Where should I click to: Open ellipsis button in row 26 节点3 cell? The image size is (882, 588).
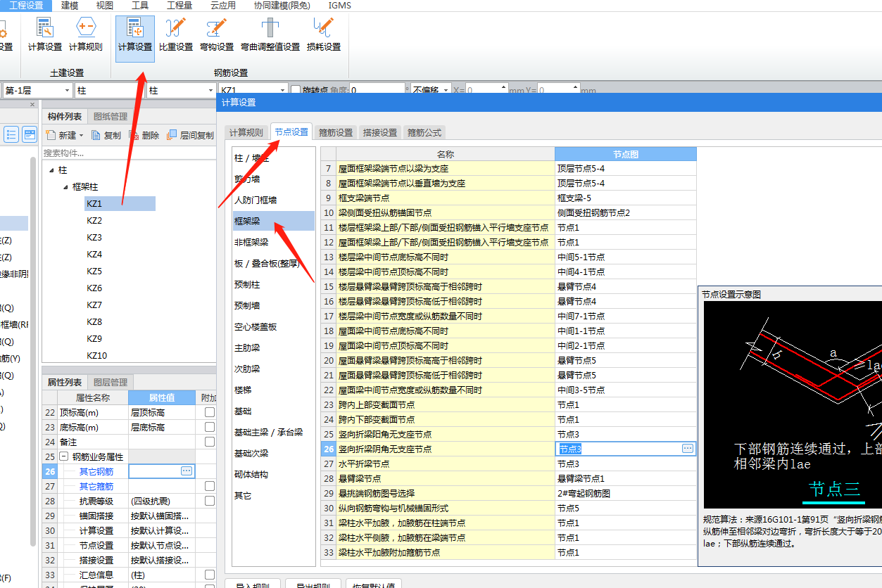688,449
